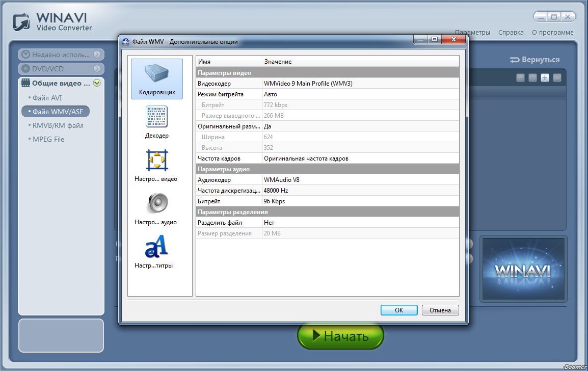Click the plus add icon in main window
This screenshot has height=371, width=588.
click(545, 77)
